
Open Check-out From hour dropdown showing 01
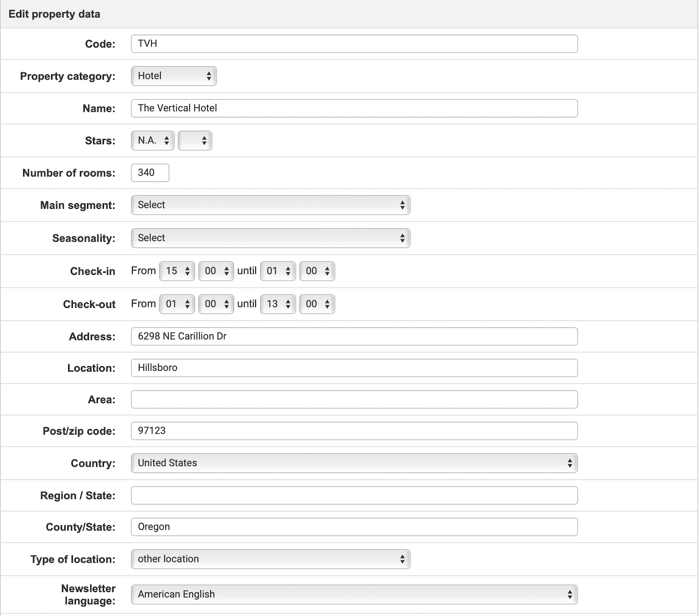click(177, 304)
